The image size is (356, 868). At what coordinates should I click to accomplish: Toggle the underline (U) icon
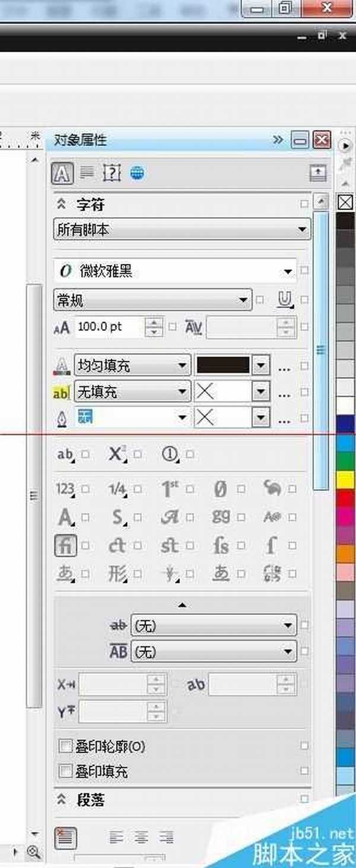(284, 300)
